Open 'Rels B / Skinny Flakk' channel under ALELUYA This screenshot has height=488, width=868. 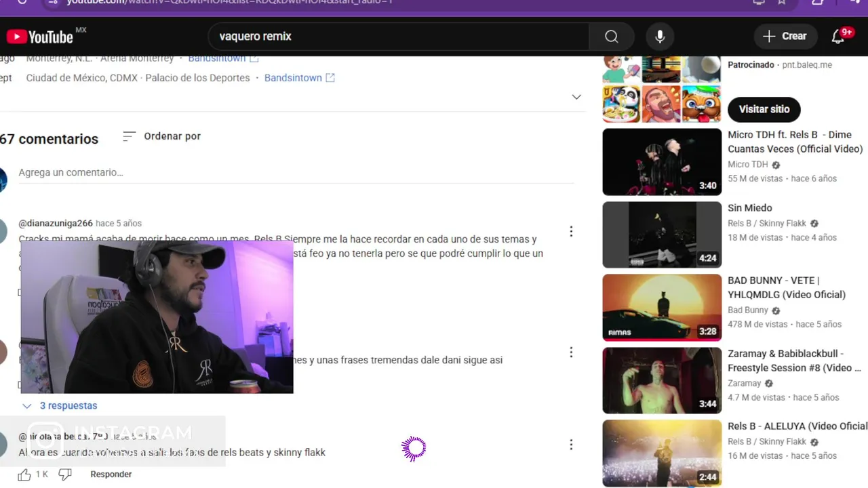[x=767, y=442]
